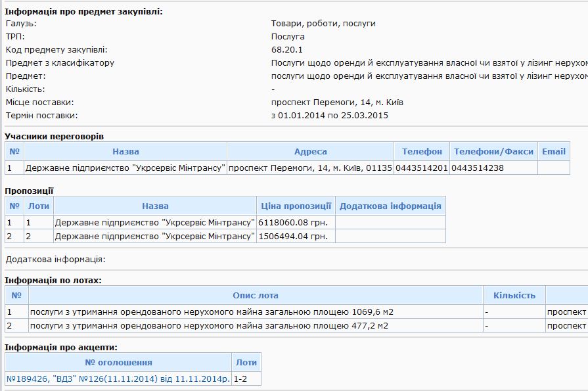
Task: Click the Ціна пропозиції column header
Action: click(x=296, y=206)
